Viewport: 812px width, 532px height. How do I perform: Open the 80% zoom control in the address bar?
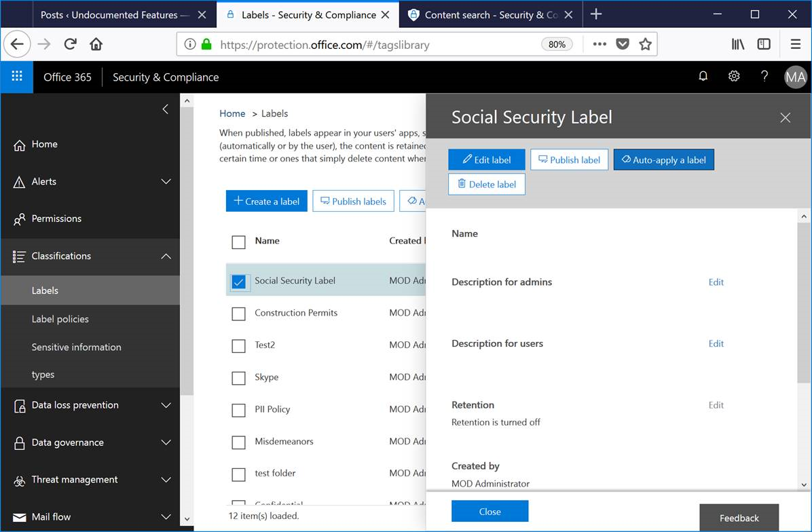pos(557,43)
